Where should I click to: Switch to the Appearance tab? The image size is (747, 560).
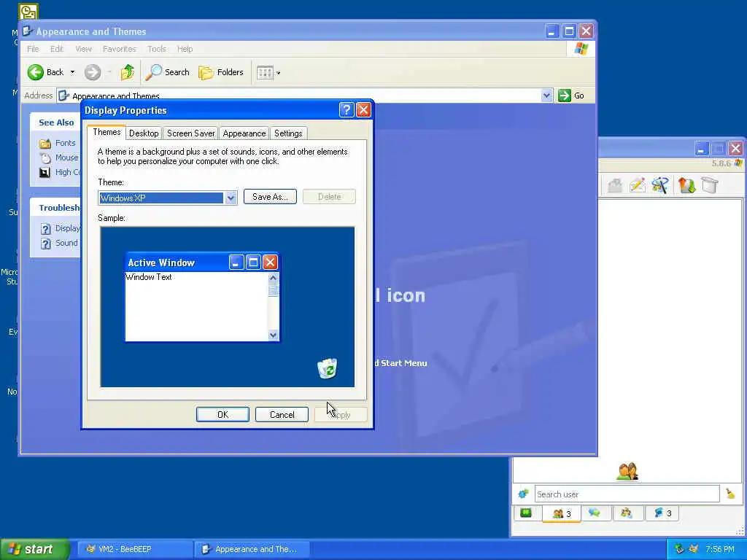tap(244, 133)
